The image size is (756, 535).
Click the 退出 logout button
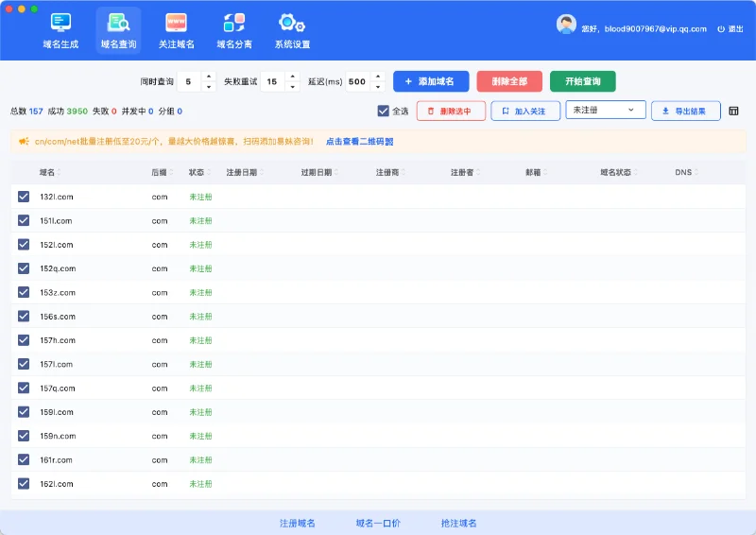click(730, 29)
